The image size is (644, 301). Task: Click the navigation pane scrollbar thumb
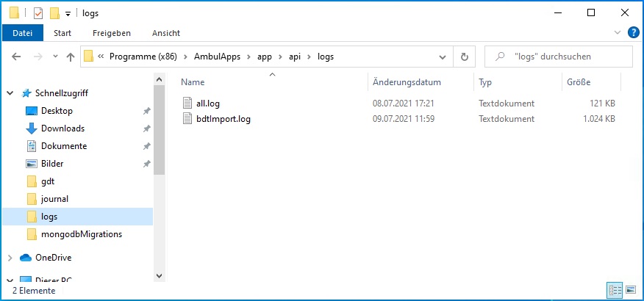(x=160, y=130)
